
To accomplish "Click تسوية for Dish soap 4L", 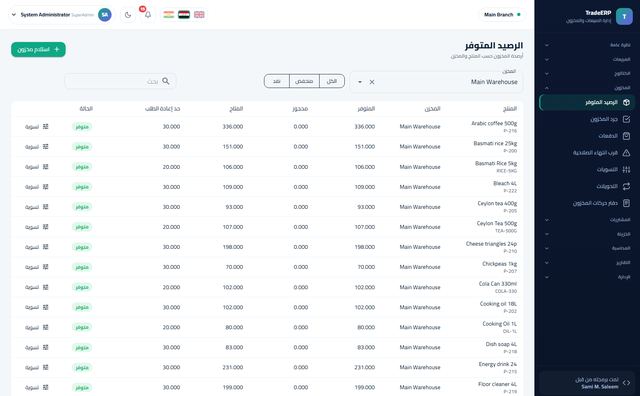I will click(x=36, y=347).
